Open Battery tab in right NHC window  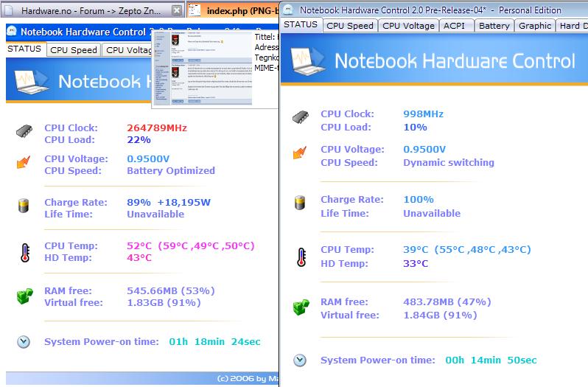tap(494, 26)
